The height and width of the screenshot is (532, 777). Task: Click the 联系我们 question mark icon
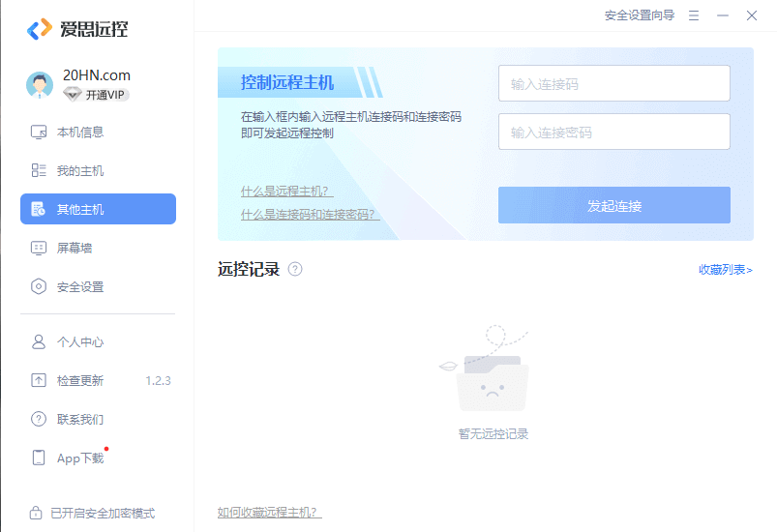pos(39,420)
